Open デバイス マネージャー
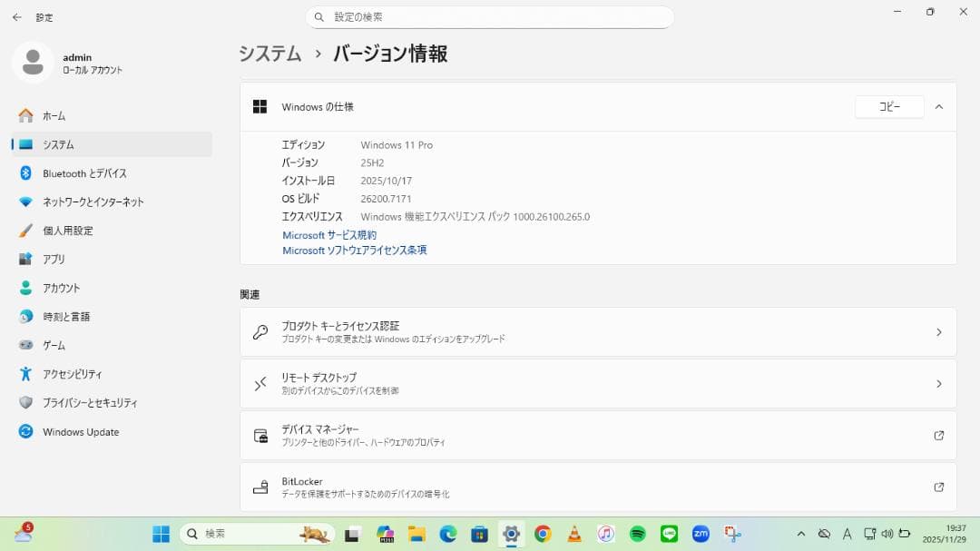This screenshot has width=980, height=551. click(x=598, y=436)
